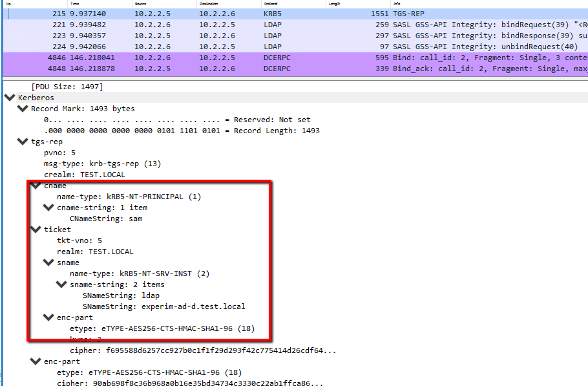Collapse the Kerberos tree node
Image resolution: width=588 pixels, height=386 pixels.
coord(10,98)
